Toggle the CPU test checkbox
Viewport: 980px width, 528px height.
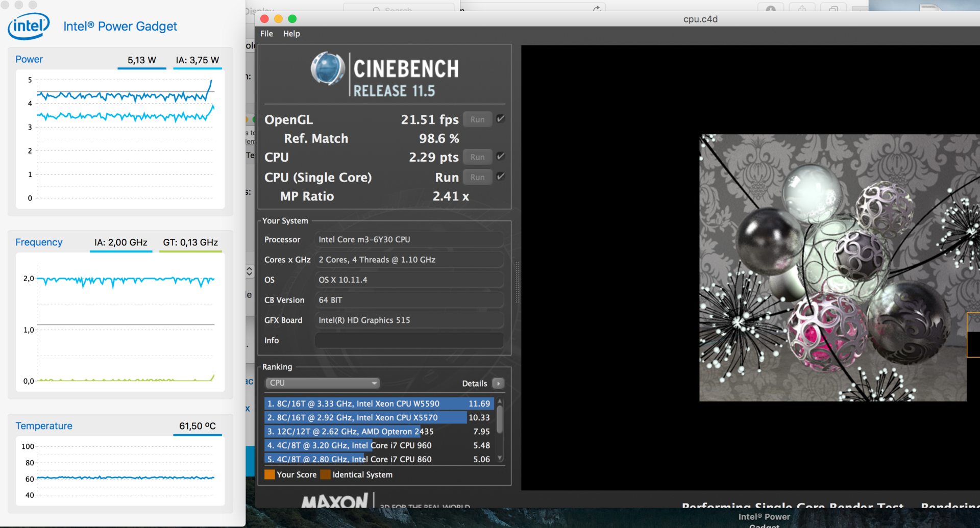point(501,156)
